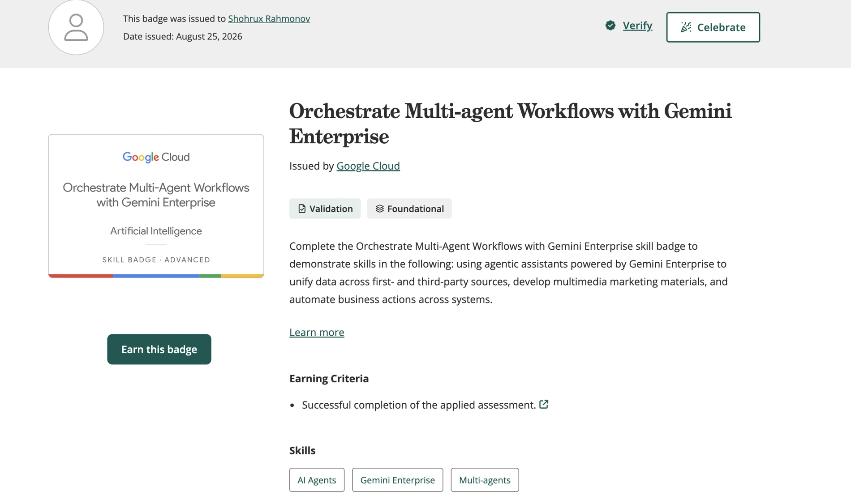Click the Google Cloud logo on badge
Screen dimensions: 851x504
pos(156,157)
